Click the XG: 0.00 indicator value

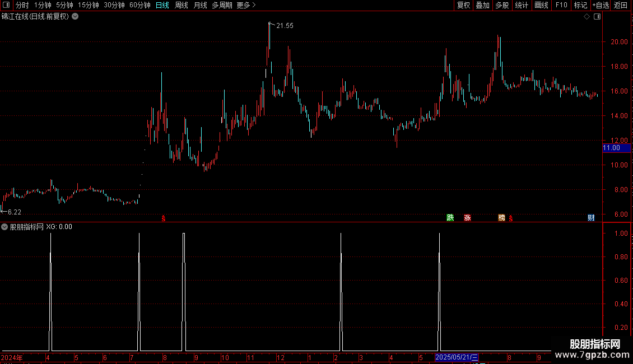click(59, 227)
